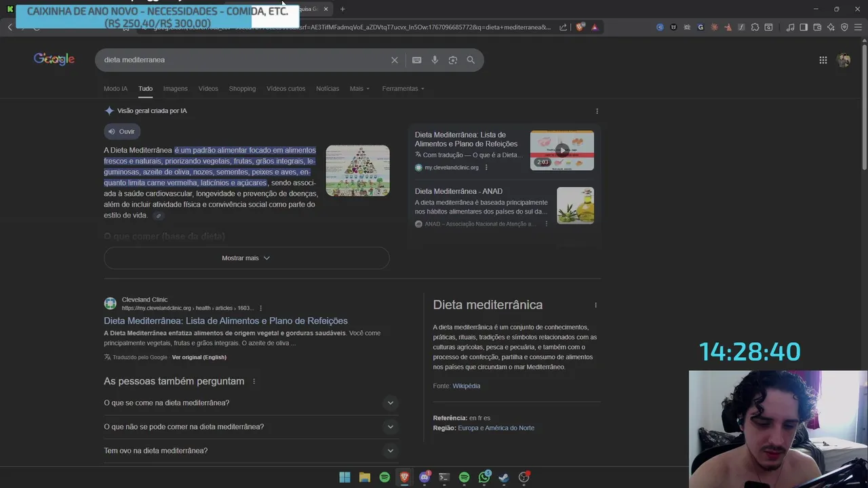Screen dimensions: 868x488
Task: Click the 'Ouvir' listen button
Action: (122, 131)
